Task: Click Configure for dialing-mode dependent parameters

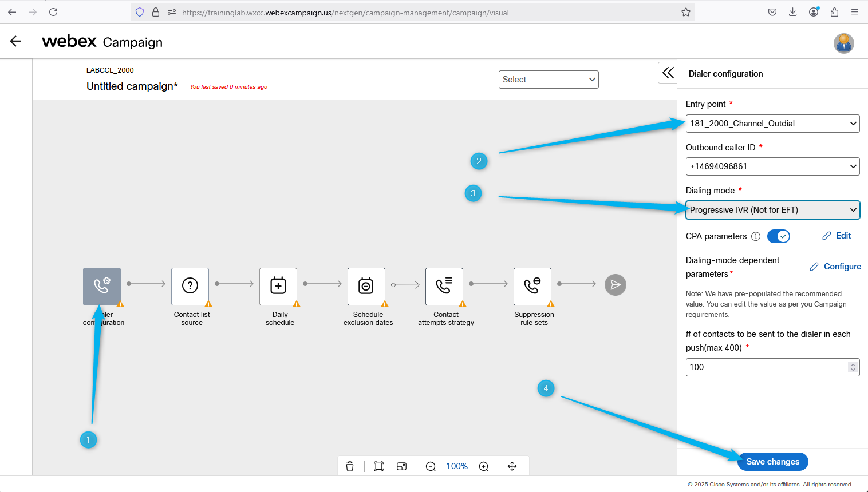Action: click(835, 267)
